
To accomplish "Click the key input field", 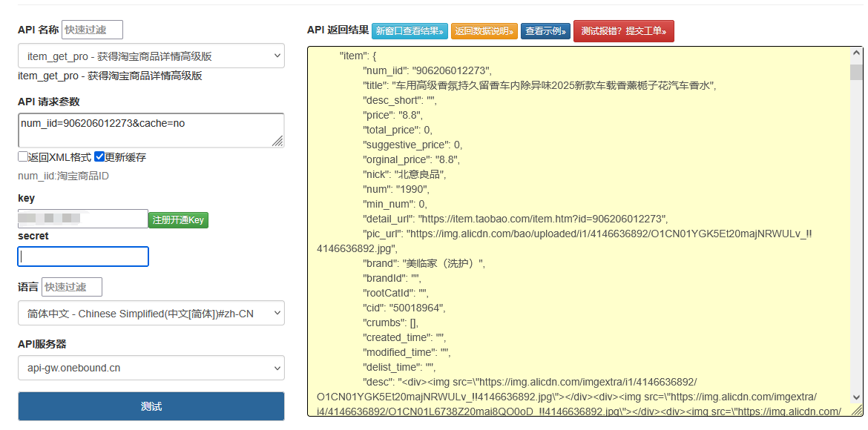I will click(83, 219).
